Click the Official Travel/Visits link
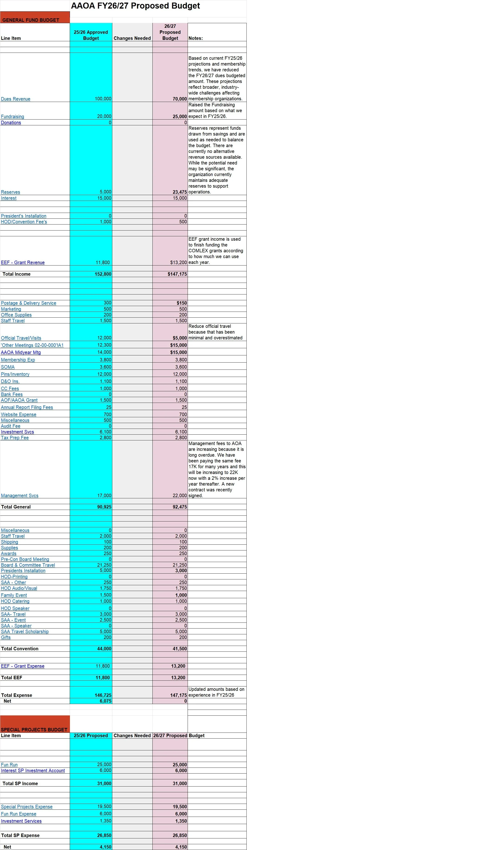504x850 pixels. pos(21,338)
